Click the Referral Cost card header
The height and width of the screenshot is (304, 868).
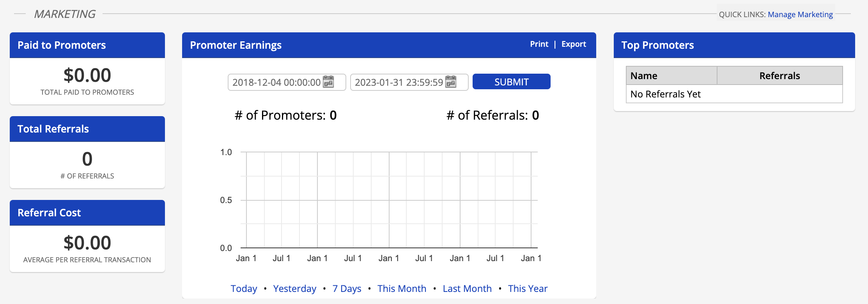click(x=87, y=213)
